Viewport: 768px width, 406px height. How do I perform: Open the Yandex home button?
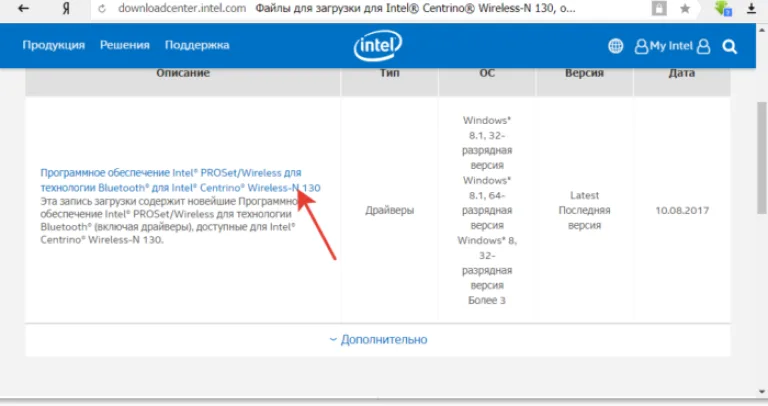66,9
